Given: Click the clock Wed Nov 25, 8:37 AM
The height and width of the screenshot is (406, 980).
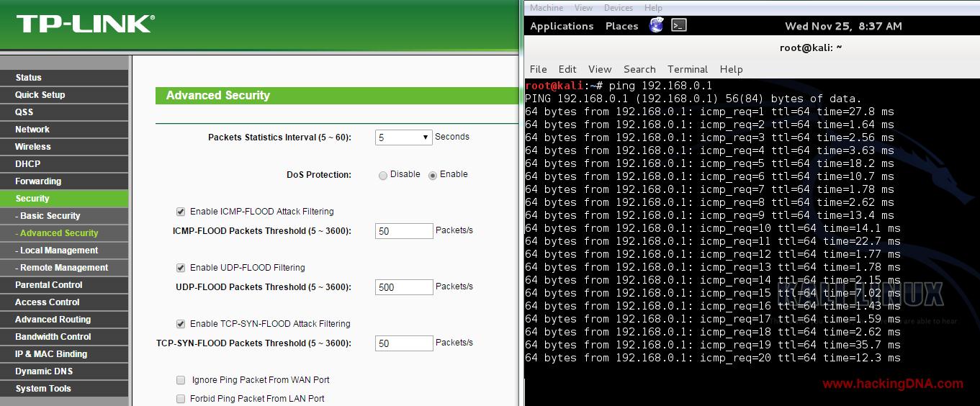Looking at the screenshot, I should point(843,26).
